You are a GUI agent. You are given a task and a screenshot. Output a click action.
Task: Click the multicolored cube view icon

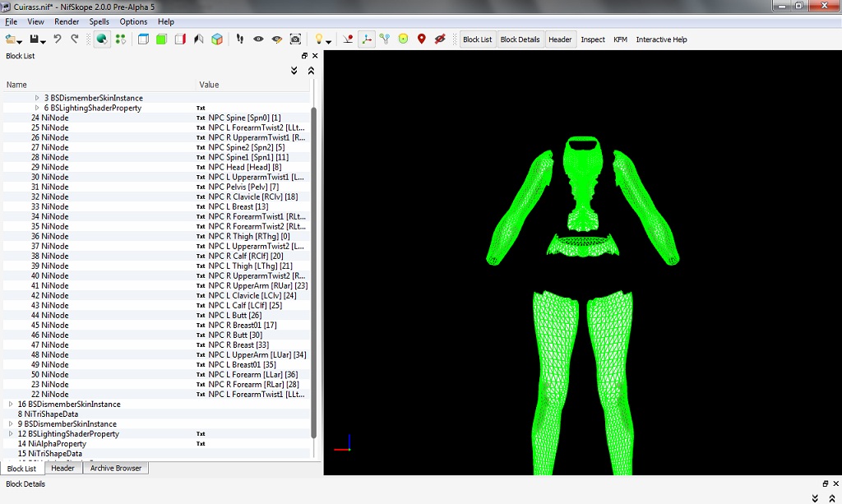[x=217, y=39]
